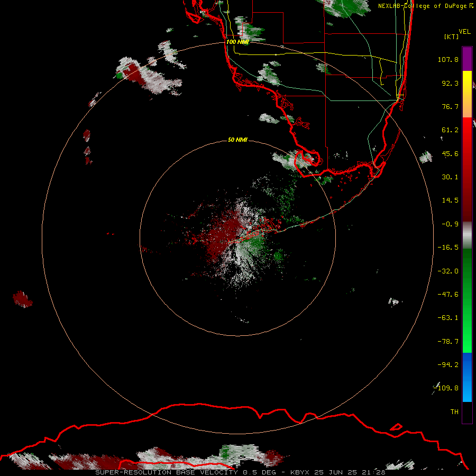The width and height of the screenshot is (476, 476).
Task: Click the gray near-zero segment of color bar
Action: pos(467,235)
